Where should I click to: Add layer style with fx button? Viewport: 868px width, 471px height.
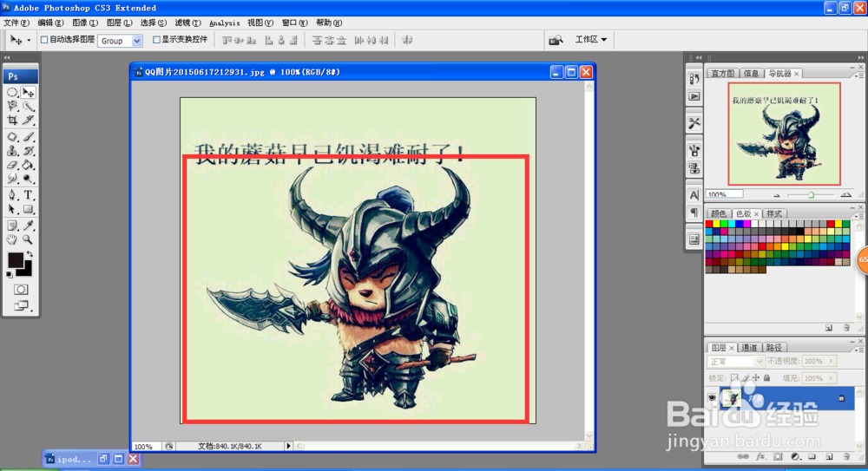(760, 457)
